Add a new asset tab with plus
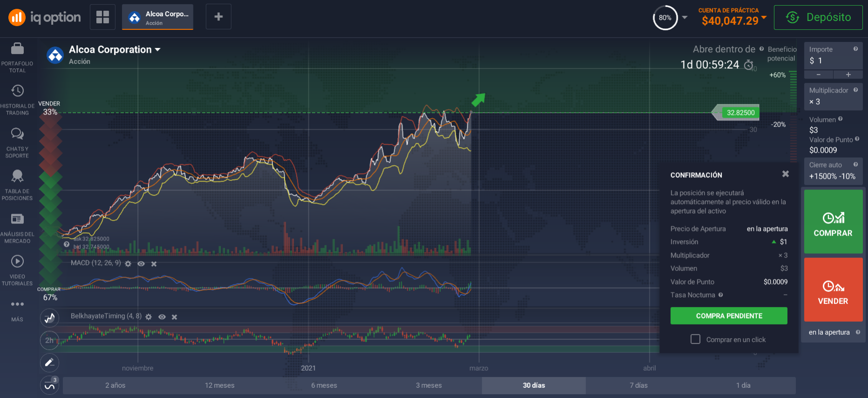The image size is (868, 398). pyautogui.click(x=218, y=17)
